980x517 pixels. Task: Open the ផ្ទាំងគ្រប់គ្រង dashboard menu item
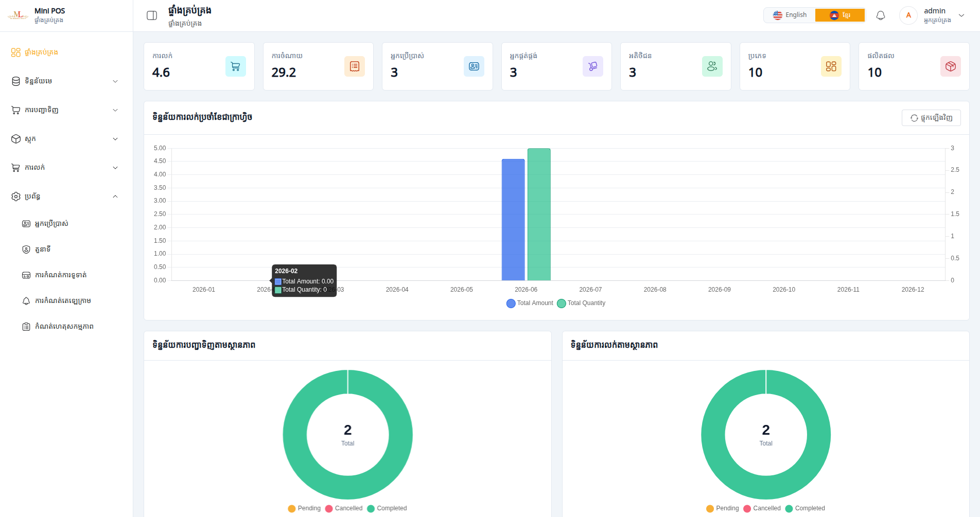pyautogui.click(x=66, y=52)
